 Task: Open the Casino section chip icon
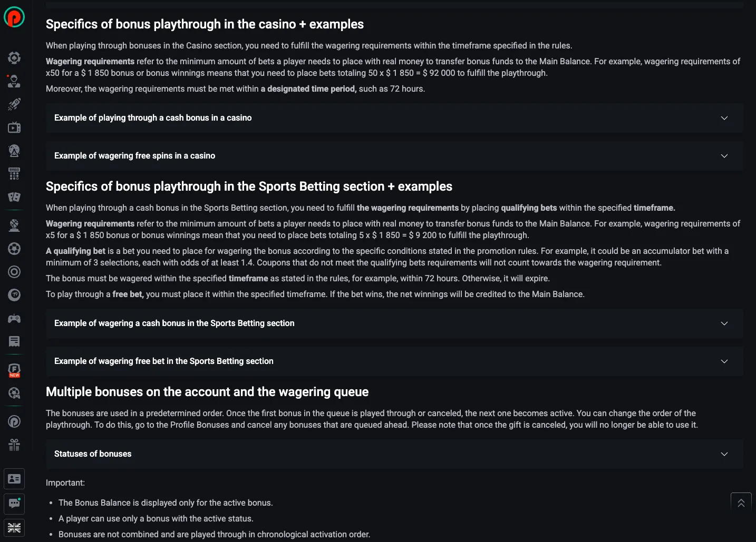(14, 58)
